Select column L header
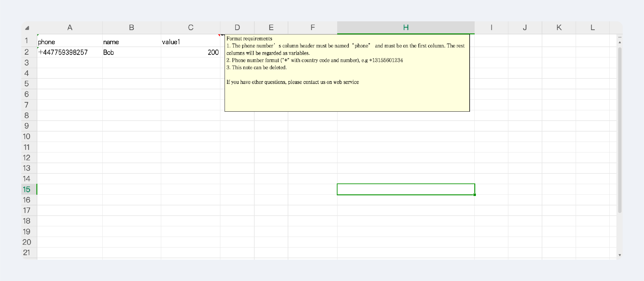The image size is (644, 281). (x=593, y=27)
